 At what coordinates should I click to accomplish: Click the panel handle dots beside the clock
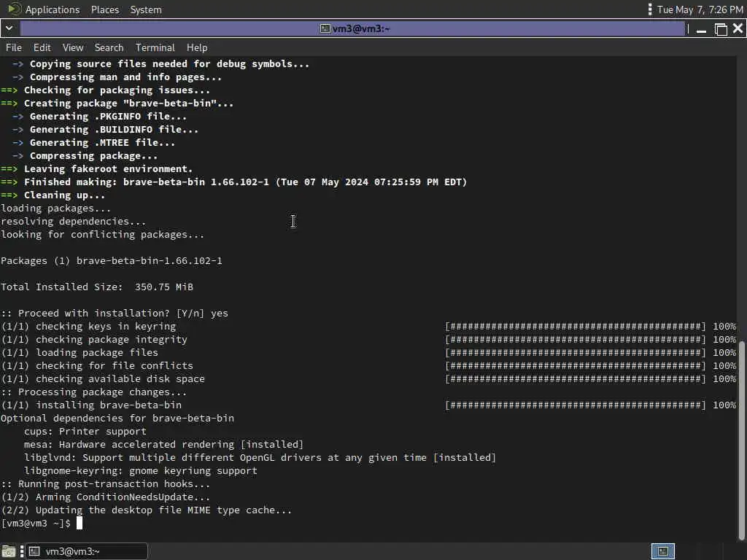coord(650,9)
